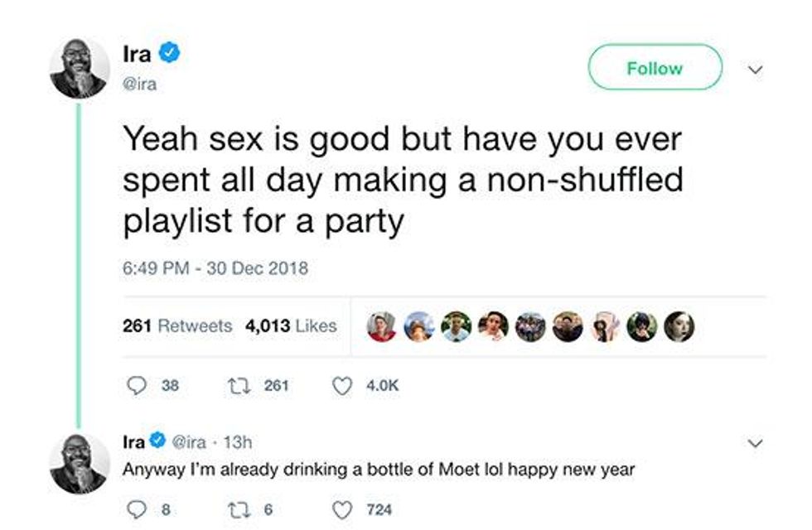Screen dimensions: 812x530
Task: Click the blue verified badge next to Ira
Action: click(170, 54)
